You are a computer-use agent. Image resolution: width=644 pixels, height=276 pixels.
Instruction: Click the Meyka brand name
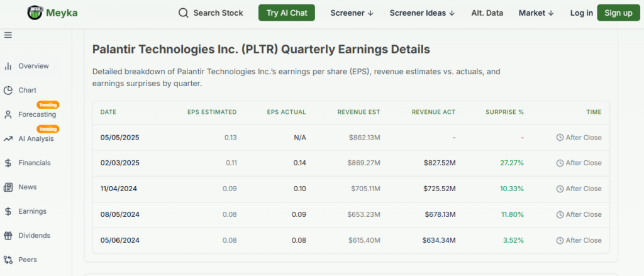point(62,13)
